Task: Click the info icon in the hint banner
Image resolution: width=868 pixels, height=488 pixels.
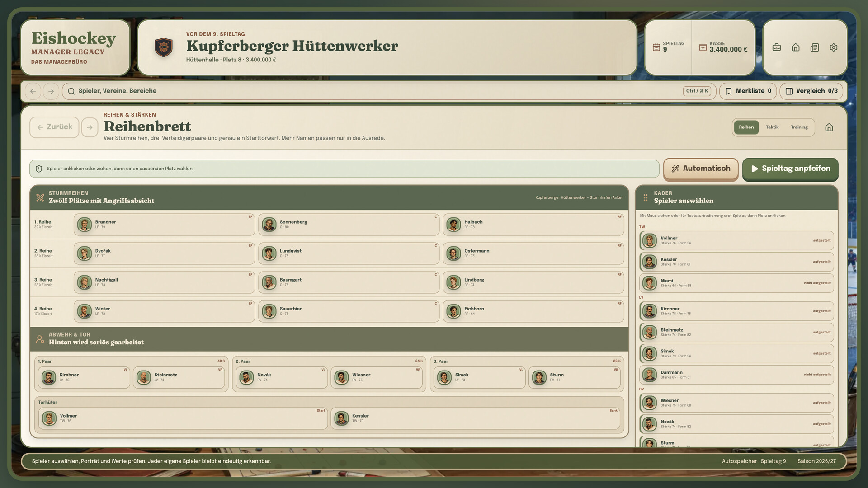Action: [39, 169]
